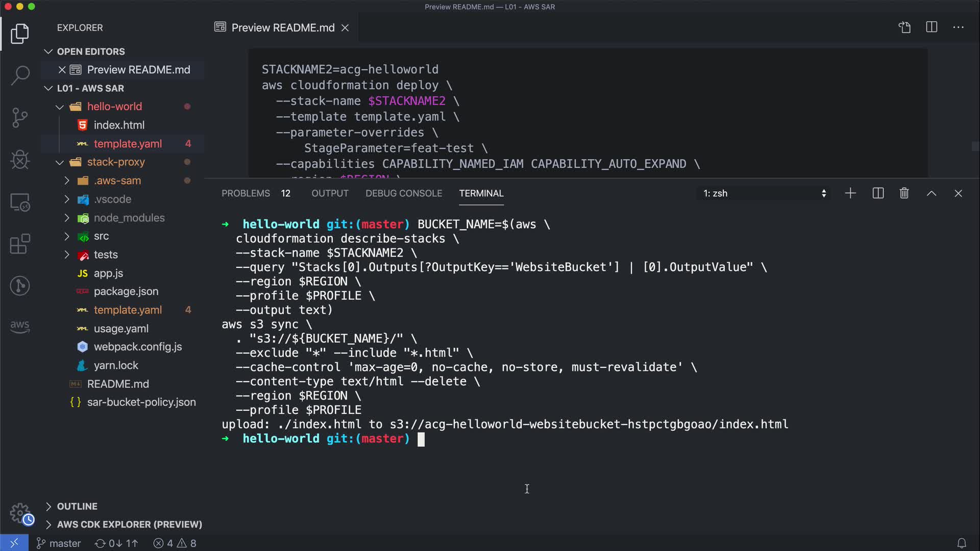Open the zsh terminal selector dropdown
This screenshot has width=980, height=551.
coord(764,193)
